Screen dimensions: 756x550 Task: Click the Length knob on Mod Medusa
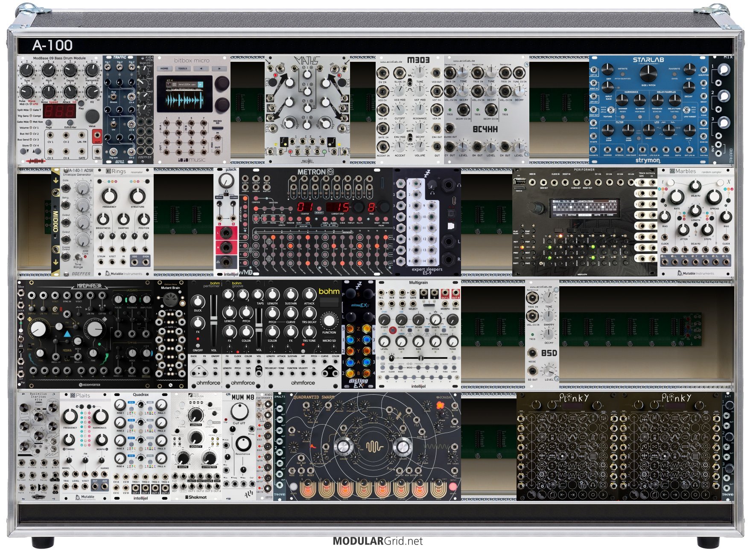pyautogui.click(x=196, y=414)
